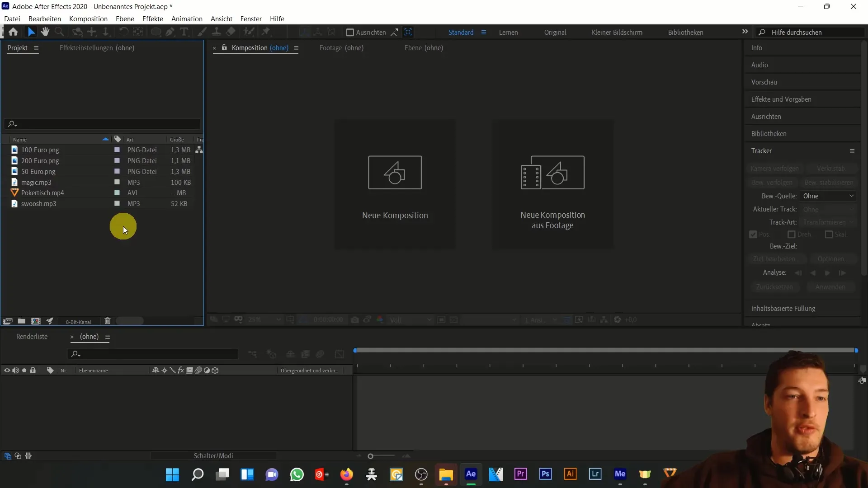Select the Rotation tool

[x=123, y=32]
